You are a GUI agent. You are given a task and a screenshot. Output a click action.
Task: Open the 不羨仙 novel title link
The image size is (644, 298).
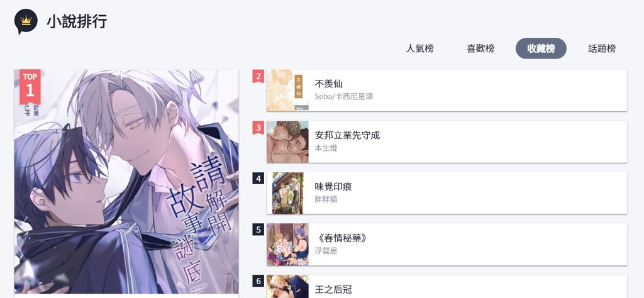[x=328, y=84]
